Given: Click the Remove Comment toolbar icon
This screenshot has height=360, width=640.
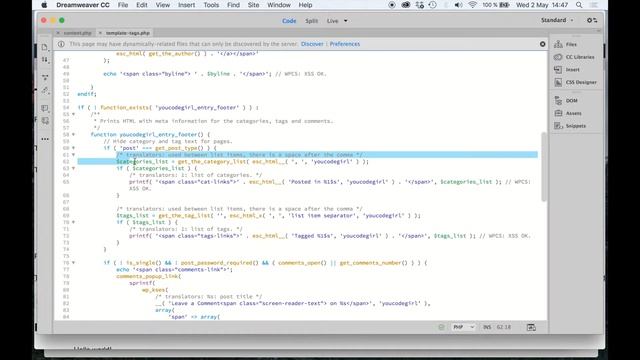Looking at the screenshot, I should pos(45,121).
